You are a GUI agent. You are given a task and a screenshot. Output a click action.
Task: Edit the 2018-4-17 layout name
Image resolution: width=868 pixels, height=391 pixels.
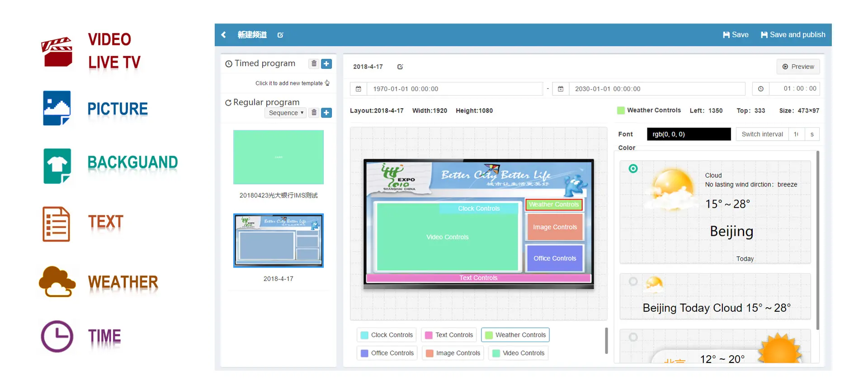click(400, 67)
